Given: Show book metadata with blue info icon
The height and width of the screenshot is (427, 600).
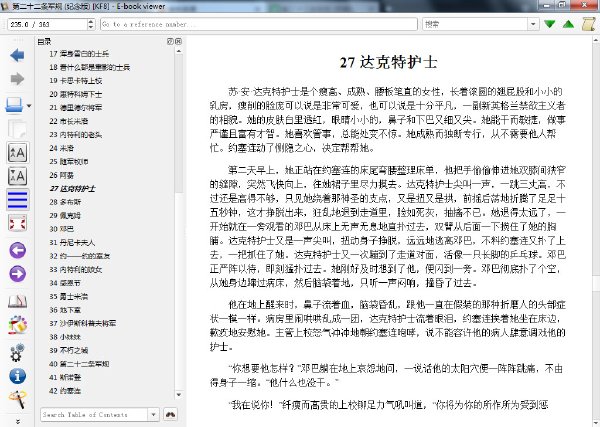Looking at the screenshot, I should pos(17,376).
